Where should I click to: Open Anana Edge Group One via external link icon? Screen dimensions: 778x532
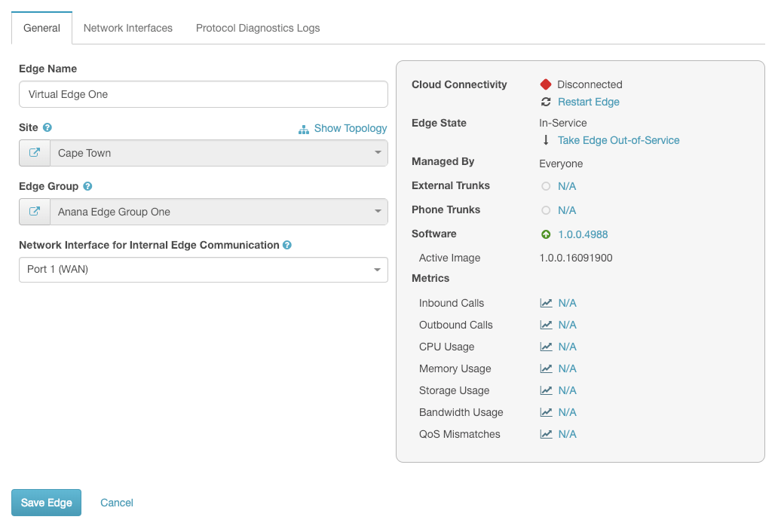tap(35, 212)
